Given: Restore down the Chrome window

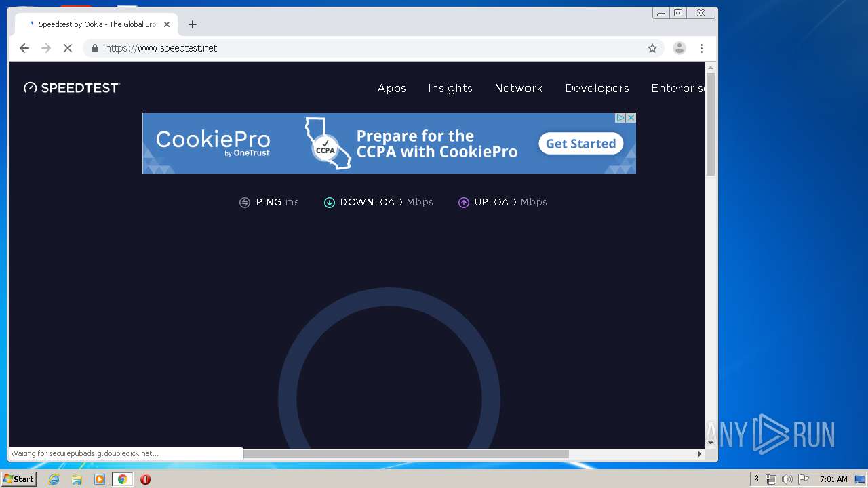Looking at the screenshot, I should point(678,13).
